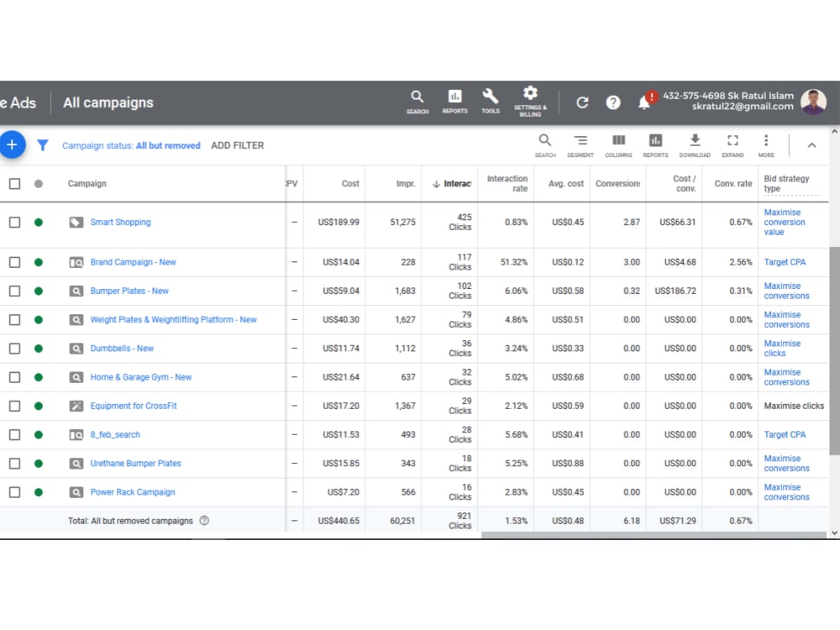This screenshot has width=840, height=630.
Task: Click Urethane Bumper Plates search type icon
Action: click(76, 464)
